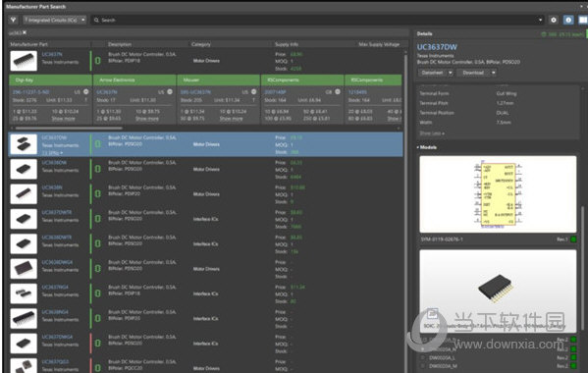This screenshot has width=588, height=373.
Task: Click green lifecycle icon in UC3637DW row
Action: [98, 144]
